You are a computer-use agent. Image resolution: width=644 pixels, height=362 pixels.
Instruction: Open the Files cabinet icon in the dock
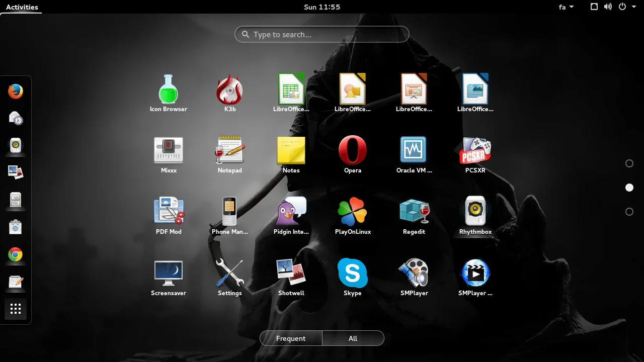[x=16, y=200]
